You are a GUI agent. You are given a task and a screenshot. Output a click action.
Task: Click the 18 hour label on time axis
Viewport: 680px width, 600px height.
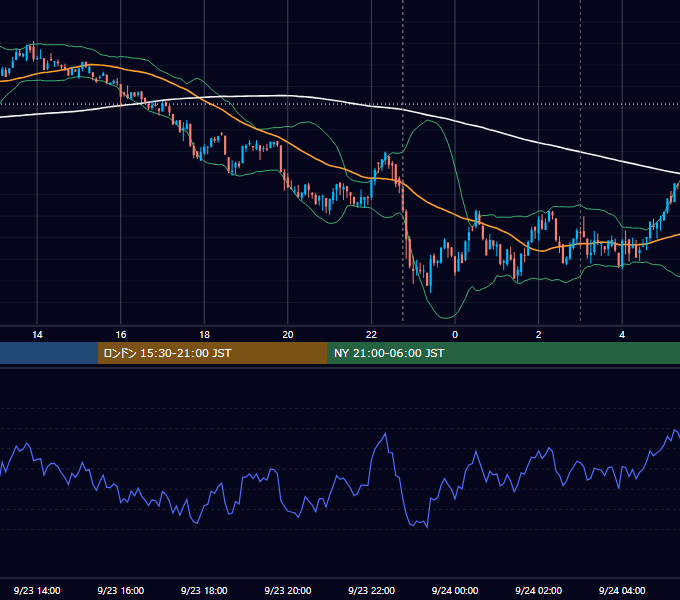[204, 335]
